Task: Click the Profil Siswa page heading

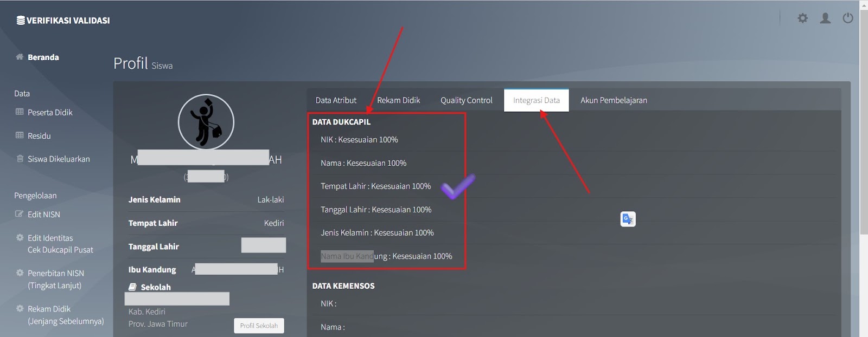Action: [143, 64]
